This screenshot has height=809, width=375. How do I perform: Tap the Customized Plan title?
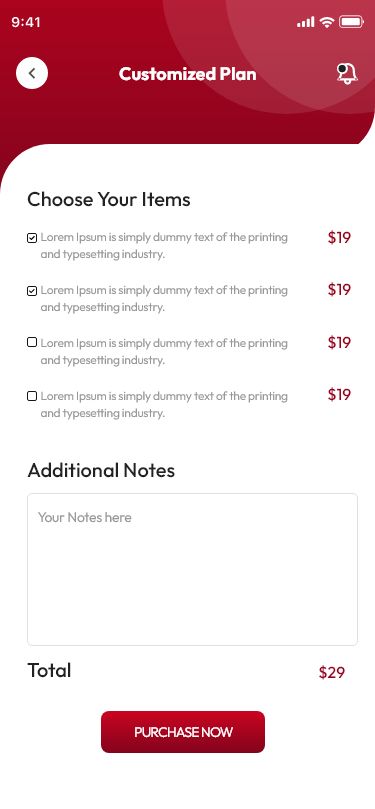tap(187, 74)
